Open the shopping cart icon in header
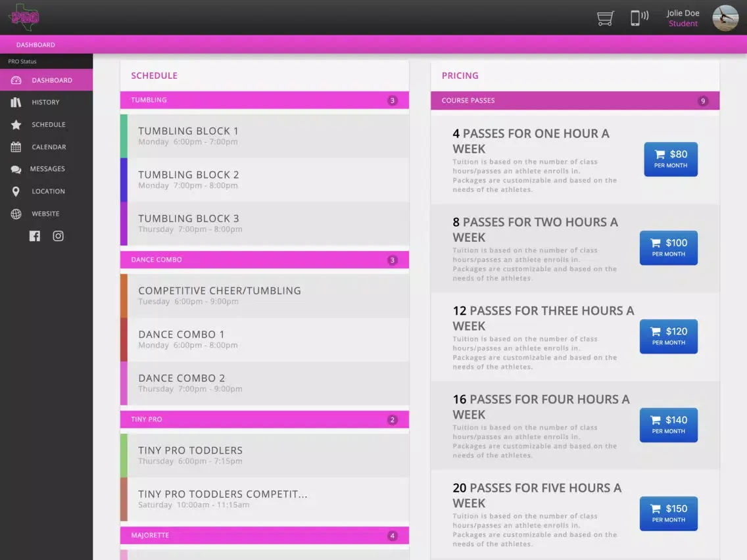747x560 pixels. [605, 18]
